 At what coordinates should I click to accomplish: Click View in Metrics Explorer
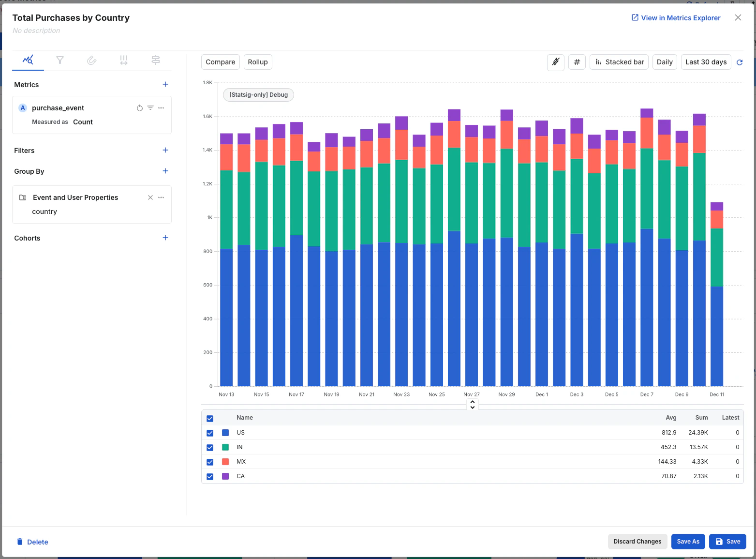[676, 17]
